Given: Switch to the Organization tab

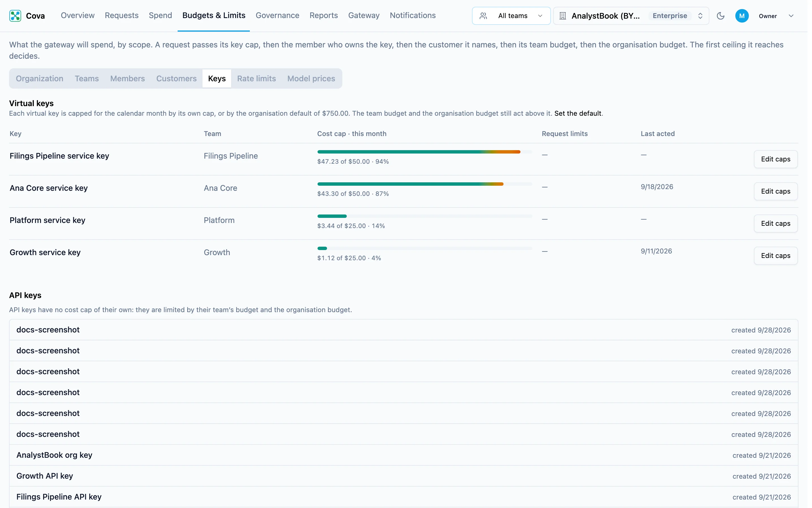Looking at the screenshot, I should click(x=39, y=79).
